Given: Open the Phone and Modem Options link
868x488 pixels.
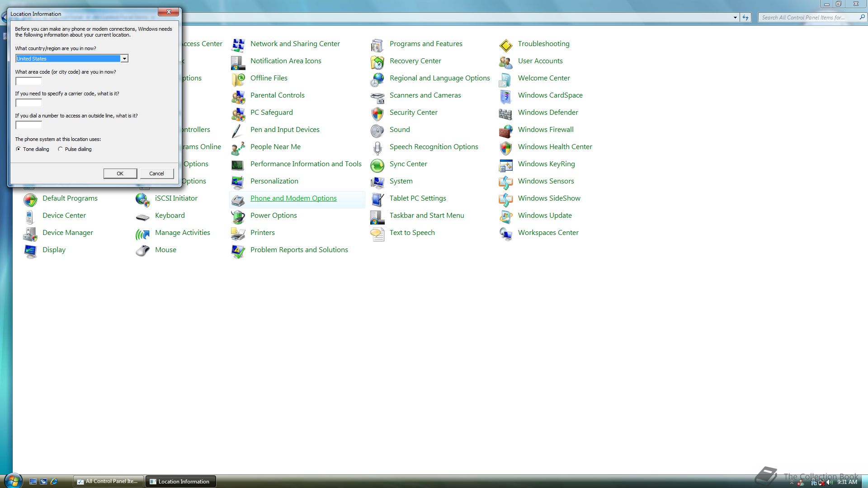Looking at the screenshot, I should [293, 198].
